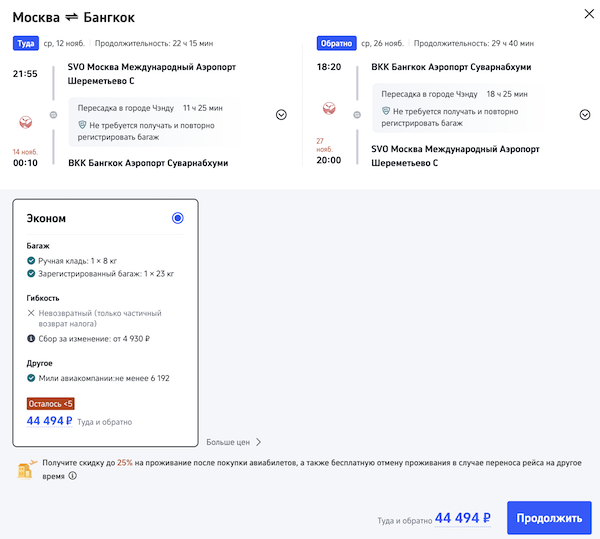Close the flight details dialog
Screen dimensions: 600x539
coord(585,15)
